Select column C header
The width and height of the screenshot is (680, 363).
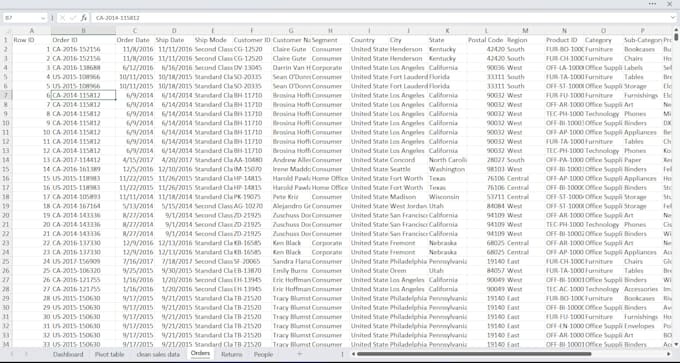tap(135, 31)
